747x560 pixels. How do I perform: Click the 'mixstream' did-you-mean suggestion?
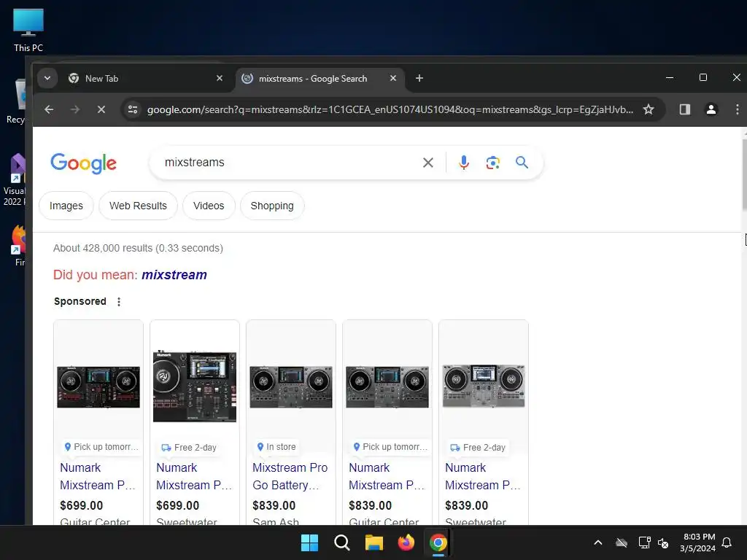pyautogui.click(x=174, y=275)
